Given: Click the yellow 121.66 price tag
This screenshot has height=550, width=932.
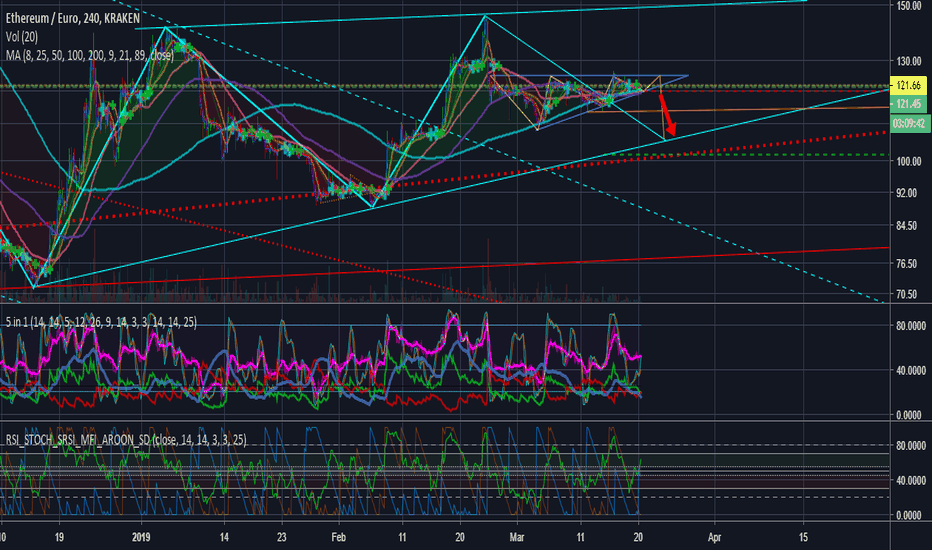Looking at the screenshot, I should point(909,86).
